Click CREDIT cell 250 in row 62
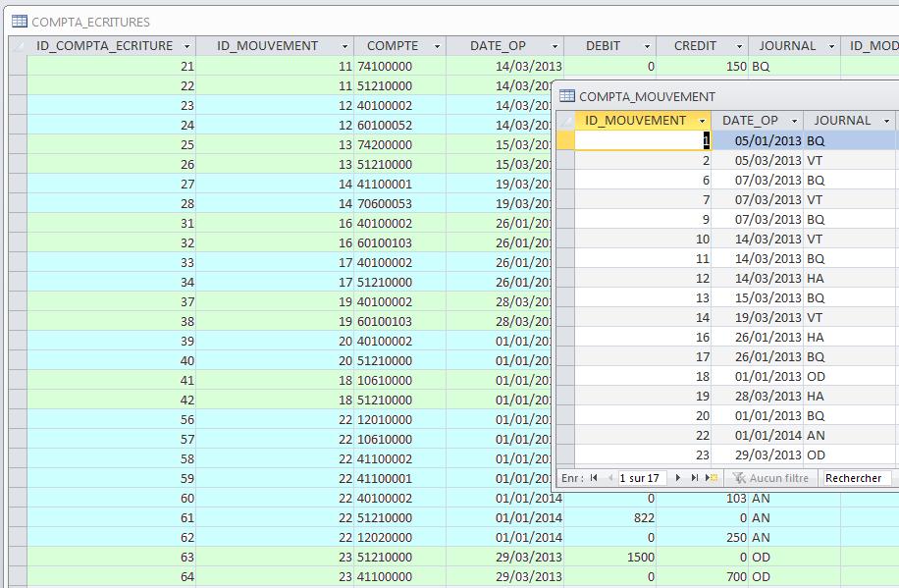 click(703, 538)
